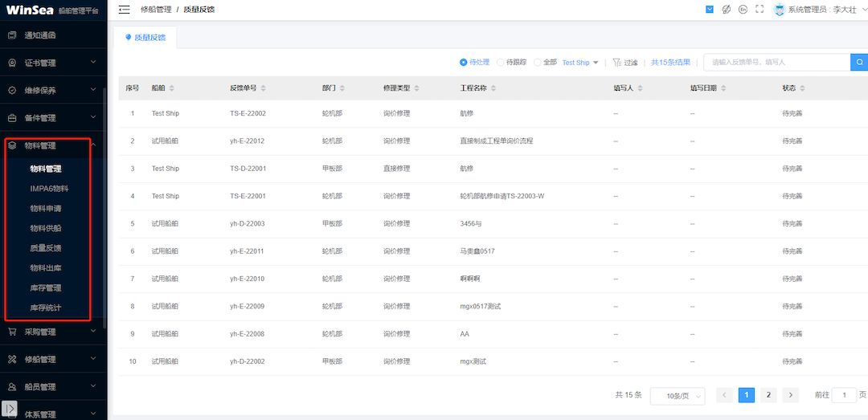Screen dimensions: 868x420
Task: Sort by 修理类型 column arrows
Action: (416, 88)
